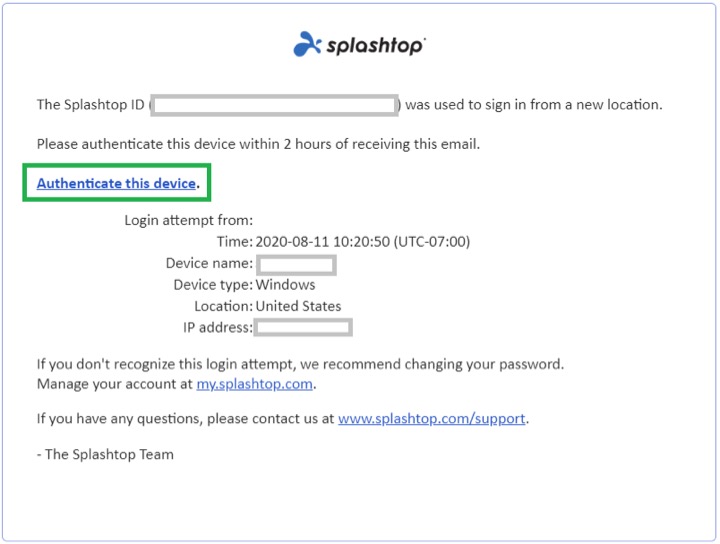Select the login timestamp 2020-08-11 10:20:50

tap(322, 241)
